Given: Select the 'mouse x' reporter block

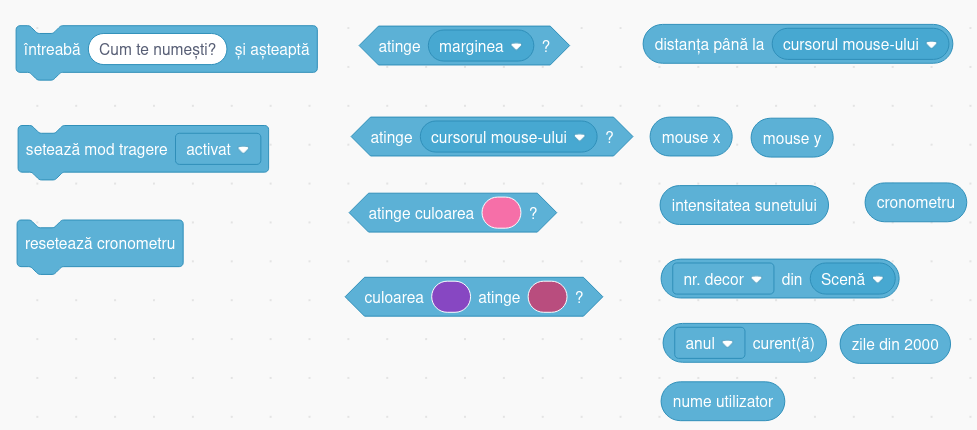Looking at the screenshot, I should [x=691, y=138].
